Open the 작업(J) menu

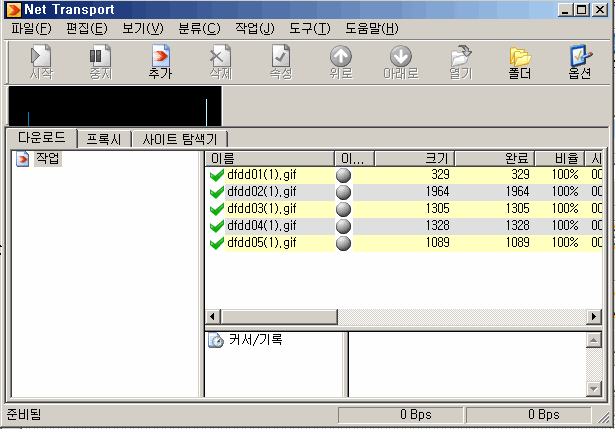255,28
